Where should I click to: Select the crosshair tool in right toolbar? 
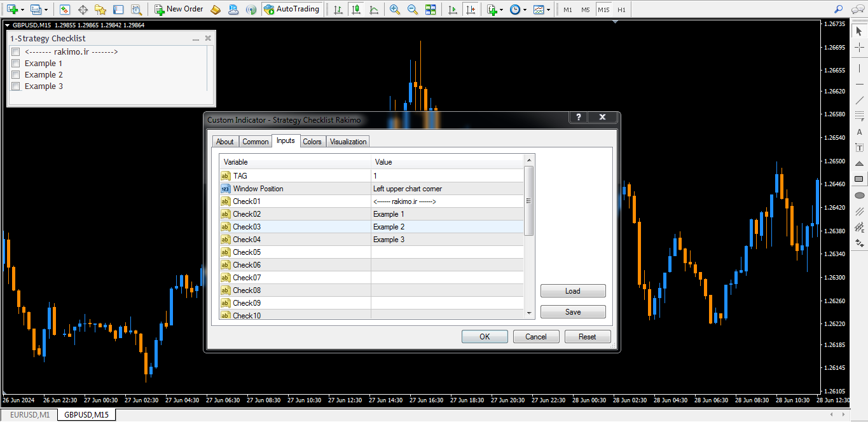click(860, 48)
